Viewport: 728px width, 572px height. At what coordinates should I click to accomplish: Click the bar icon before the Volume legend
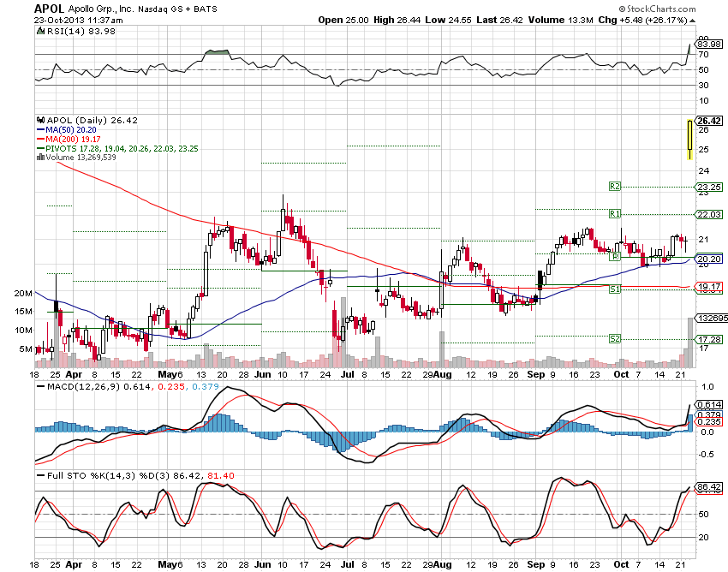(x=40, y=158)
